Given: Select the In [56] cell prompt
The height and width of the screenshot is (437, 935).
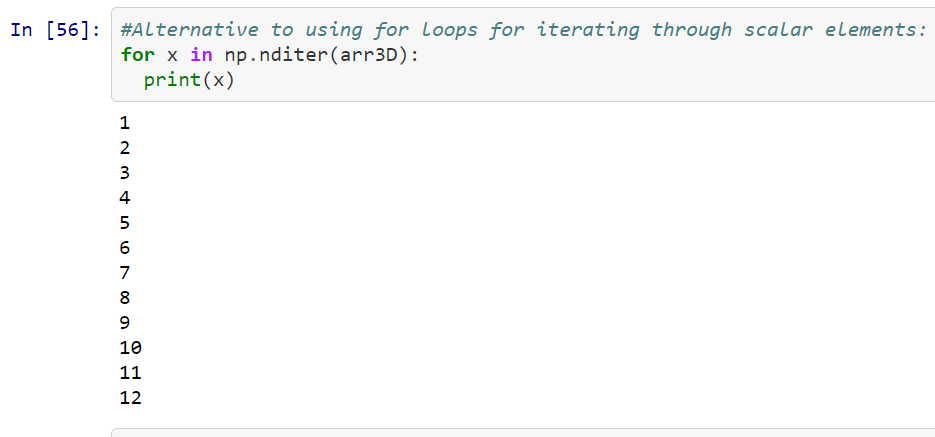Looking at the screenshot, I should 56,30.
